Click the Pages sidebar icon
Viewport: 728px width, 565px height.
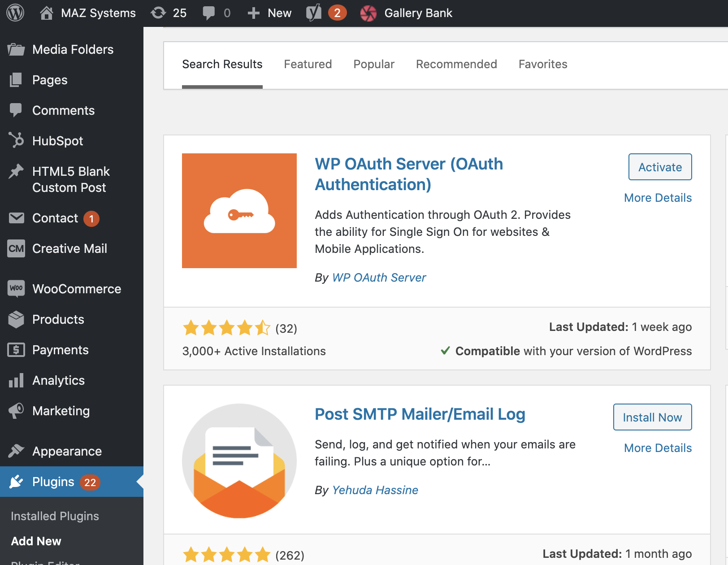click(x=16, y=80)
